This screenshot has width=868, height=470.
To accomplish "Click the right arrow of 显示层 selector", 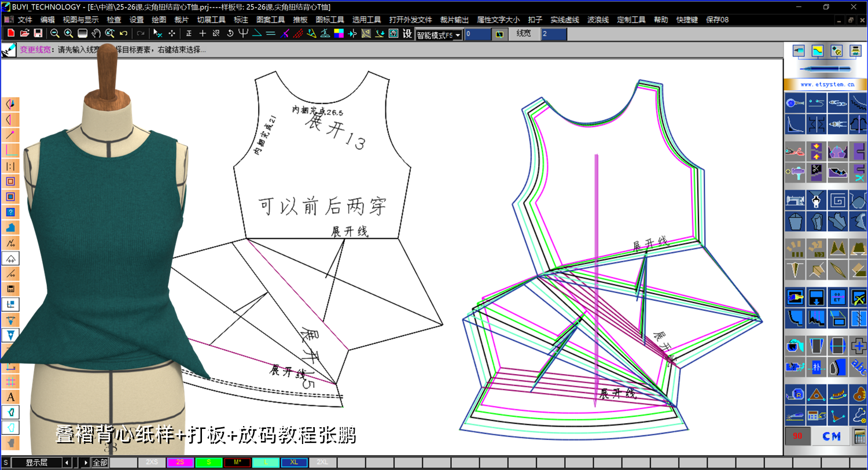I will 86,462.
